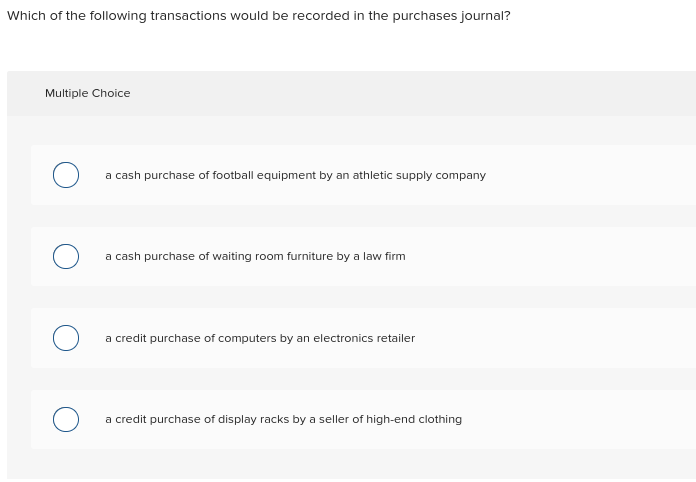Choose the waiting room furniture radio button

click(x=66, y=257)
